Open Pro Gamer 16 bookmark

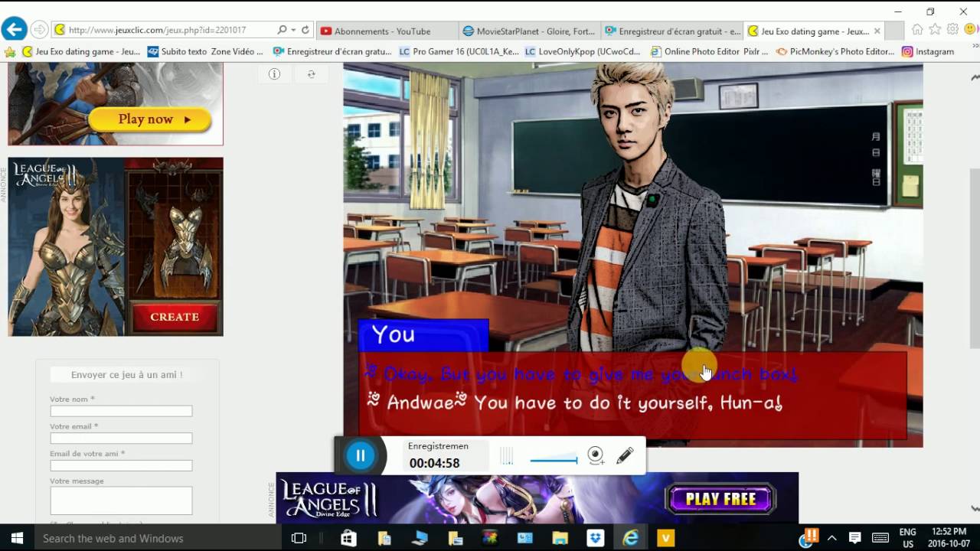tap(459, 52)
